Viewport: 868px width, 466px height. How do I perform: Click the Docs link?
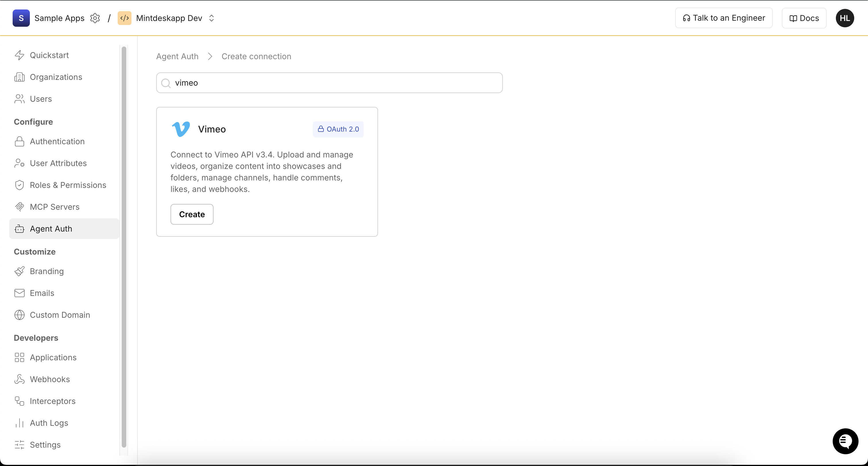(804, 18)
